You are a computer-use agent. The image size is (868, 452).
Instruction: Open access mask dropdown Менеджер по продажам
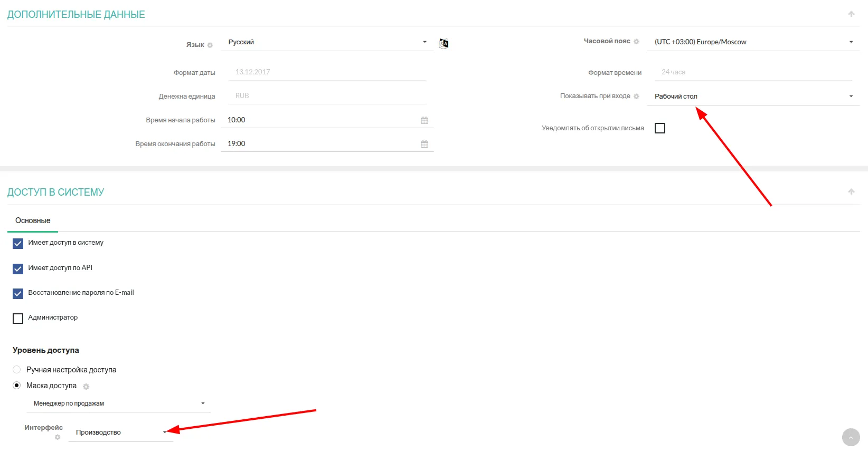pos(118,403)
